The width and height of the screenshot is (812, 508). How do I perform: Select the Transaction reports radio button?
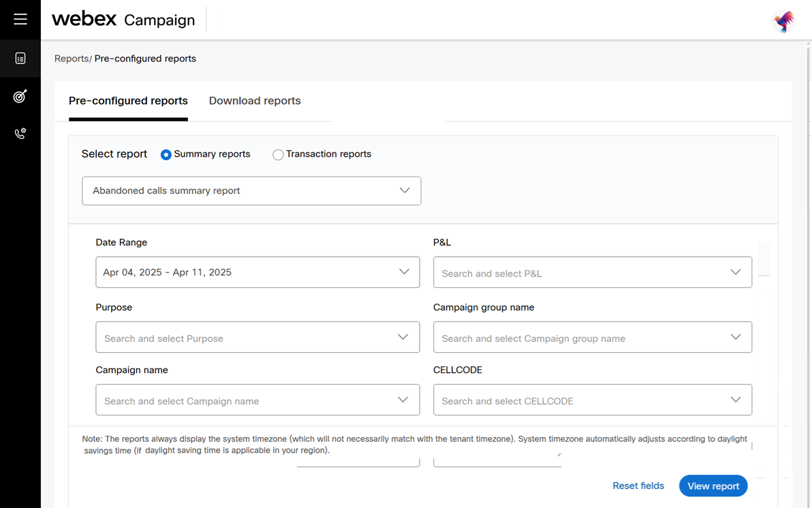coord(278,155)
